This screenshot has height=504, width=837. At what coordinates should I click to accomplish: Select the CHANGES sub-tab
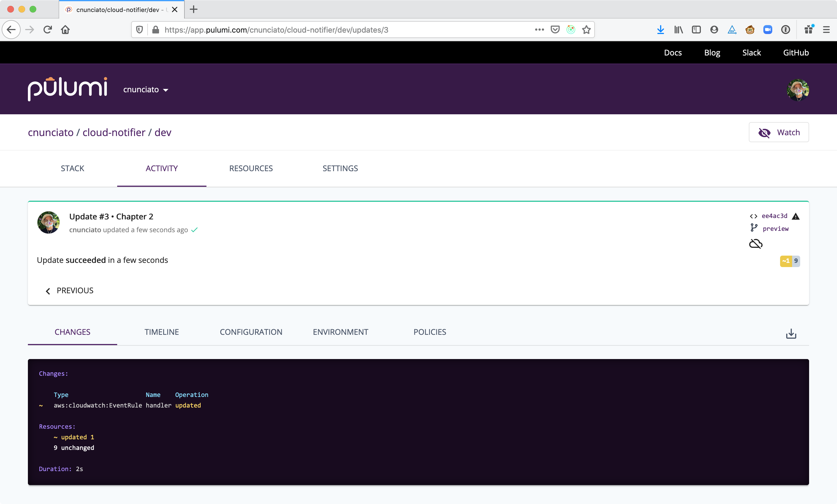pyautogui.click(x=72, y=332)
